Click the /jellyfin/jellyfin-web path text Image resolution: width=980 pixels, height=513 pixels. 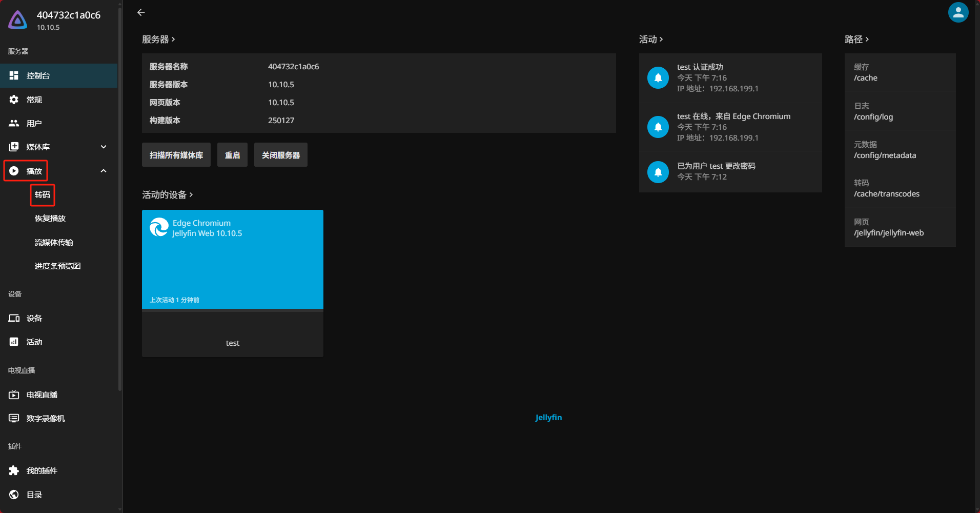coord(889,233)
